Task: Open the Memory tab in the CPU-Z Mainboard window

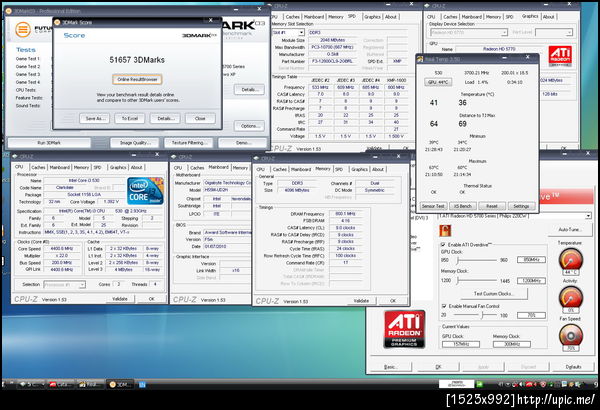Action: click(x=240, y=168)
